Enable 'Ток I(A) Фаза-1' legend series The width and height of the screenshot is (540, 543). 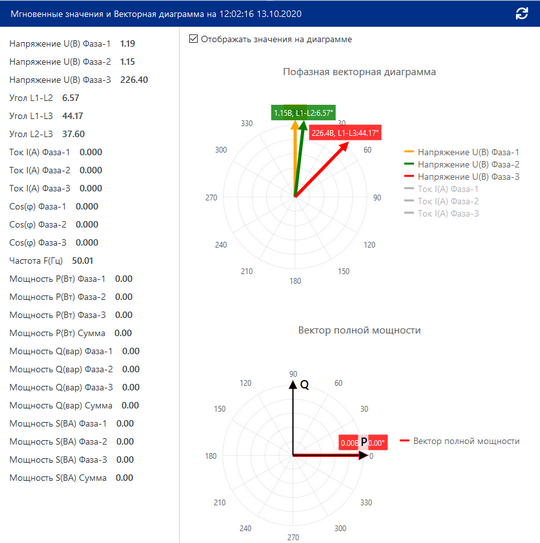[x=441, y=189]
